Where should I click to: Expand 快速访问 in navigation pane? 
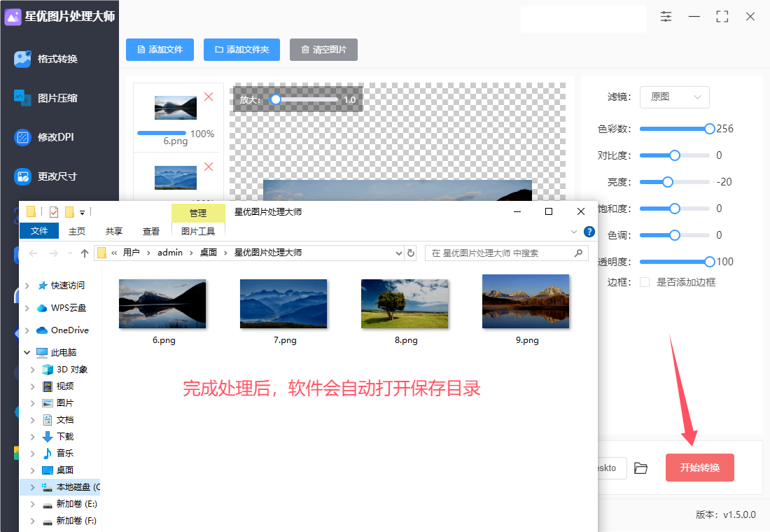[x=27, y=286]
